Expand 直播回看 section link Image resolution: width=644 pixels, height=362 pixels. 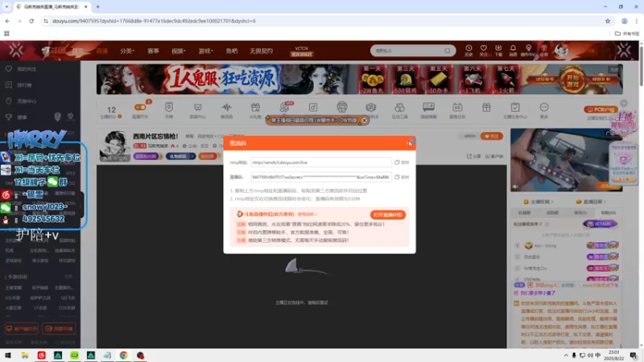click(592, 202)
